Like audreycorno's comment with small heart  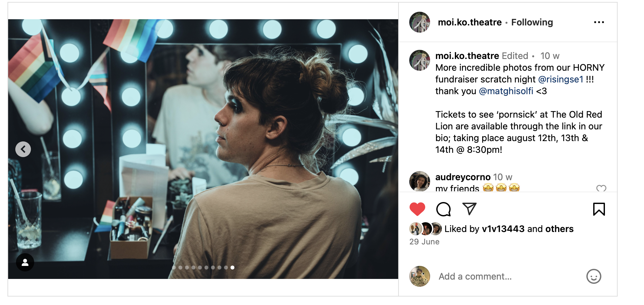pos(601,188)
